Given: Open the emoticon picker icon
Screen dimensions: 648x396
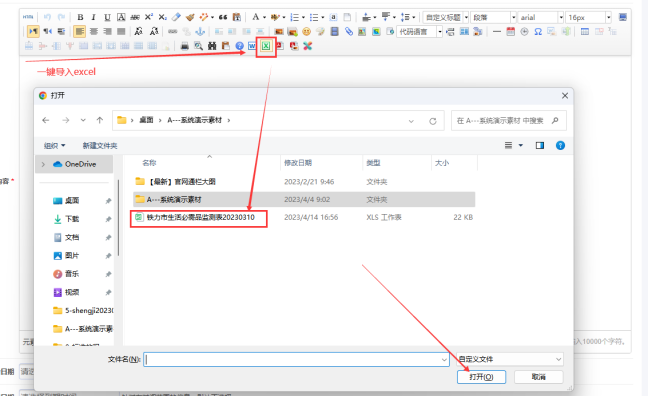Looking at the screenshot, I should point(306,31).
